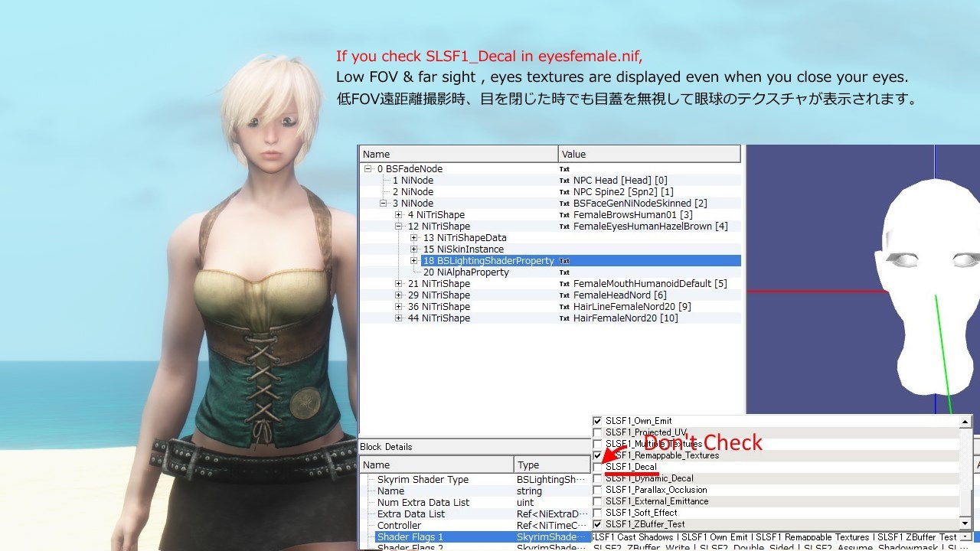This screenshot has height=551, width=980.
Task: Click the Txt icon in the BSFadeNode row
Action: (564, 169)
